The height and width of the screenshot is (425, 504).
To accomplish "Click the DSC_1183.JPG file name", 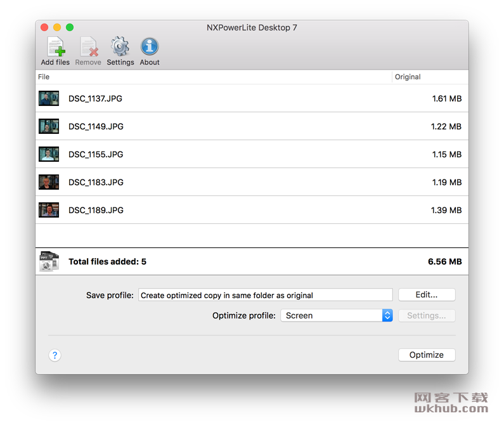I will coord(96,183).
